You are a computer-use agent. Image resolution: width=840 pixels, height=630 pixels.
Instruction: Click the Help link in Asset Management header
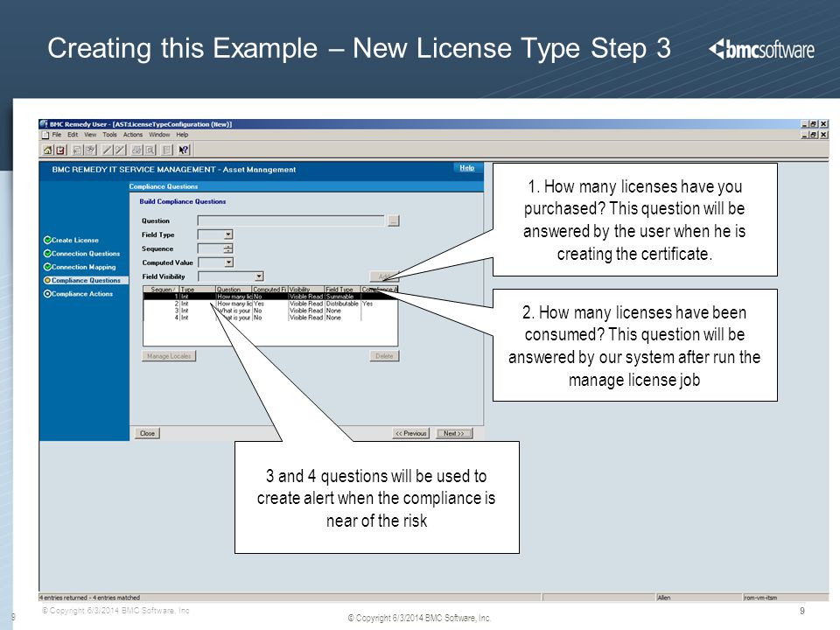466,168
